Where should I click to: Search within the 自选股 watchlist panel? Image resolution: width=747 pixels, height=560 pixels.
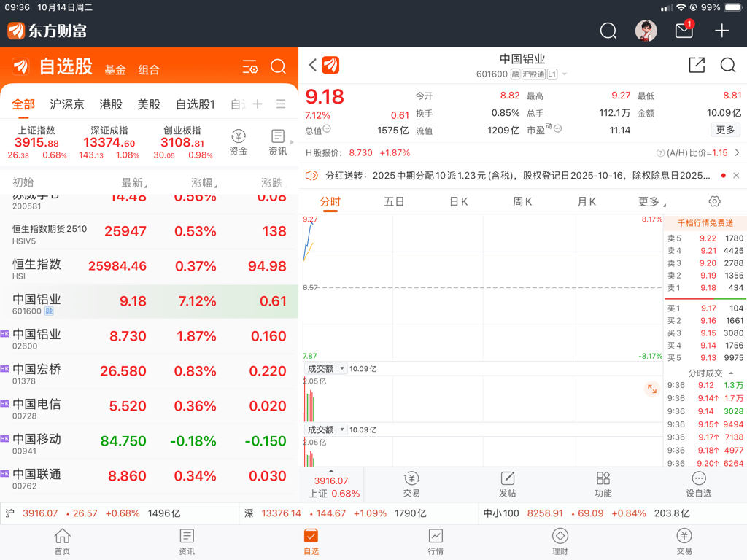coord(278,66)
